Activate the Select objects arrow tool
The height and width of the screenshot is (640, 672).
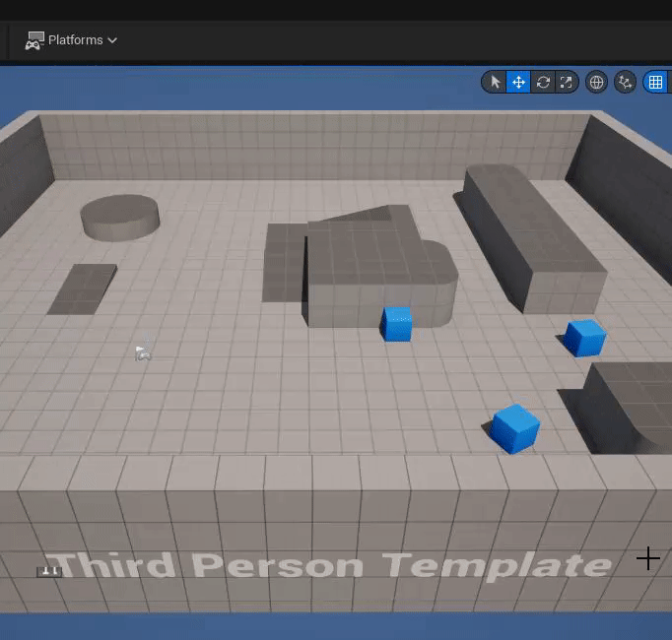point(495,82)
